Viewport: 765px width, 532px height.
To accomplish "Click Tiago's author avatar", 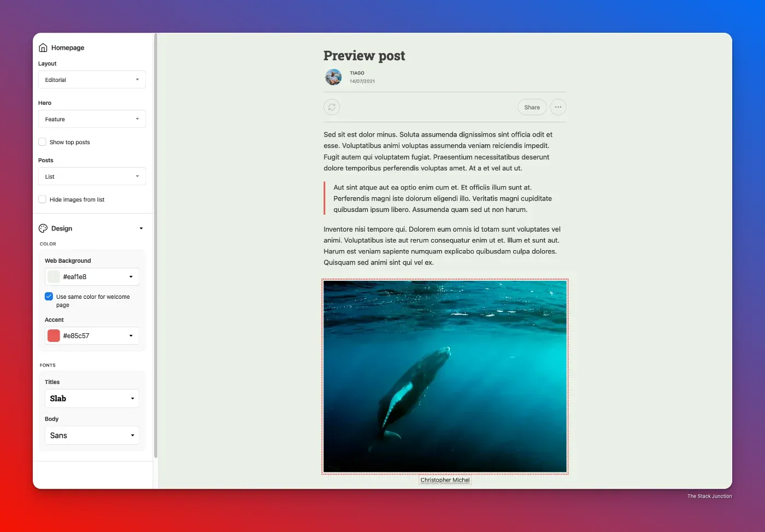I will coord(333,77).
